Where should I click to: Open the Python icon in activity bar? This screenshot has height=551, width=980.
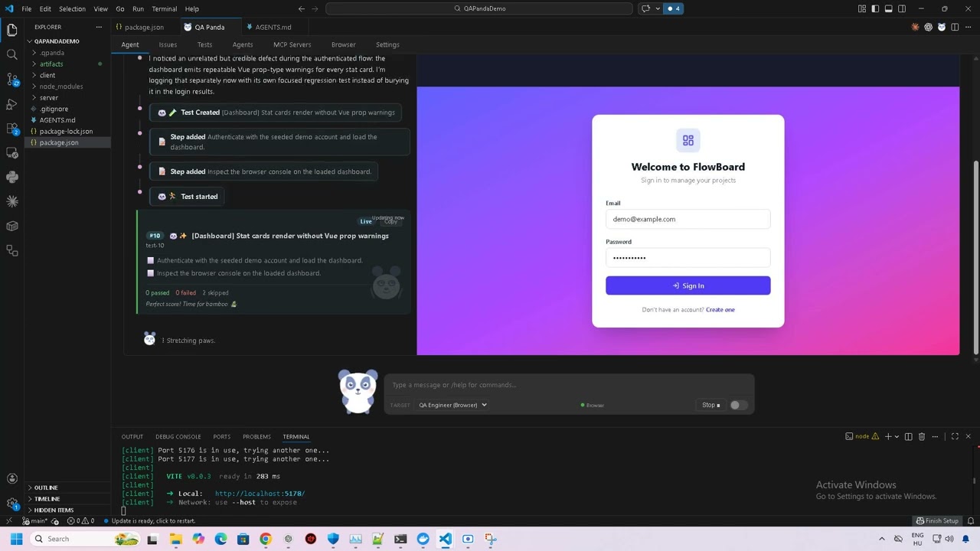pyautogui.click(x=11, y=177)
